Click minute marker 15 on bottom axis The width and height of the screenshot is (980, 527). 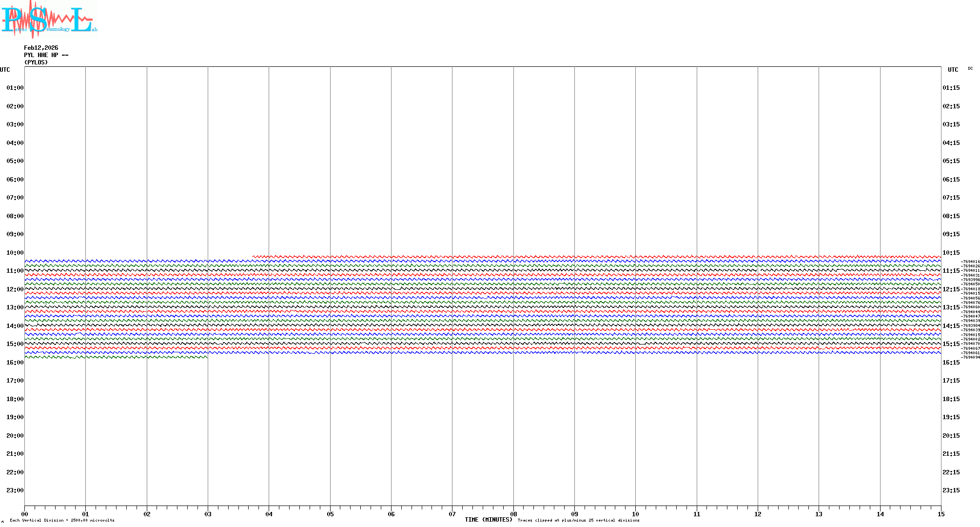[x=941, y=514]
